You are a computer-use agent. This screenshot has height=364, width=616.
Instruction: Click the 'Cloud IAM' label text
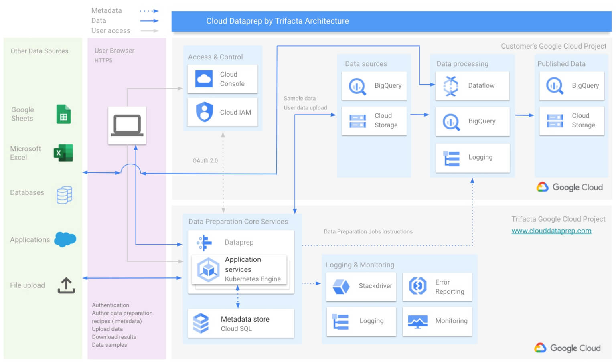[235, 112]
